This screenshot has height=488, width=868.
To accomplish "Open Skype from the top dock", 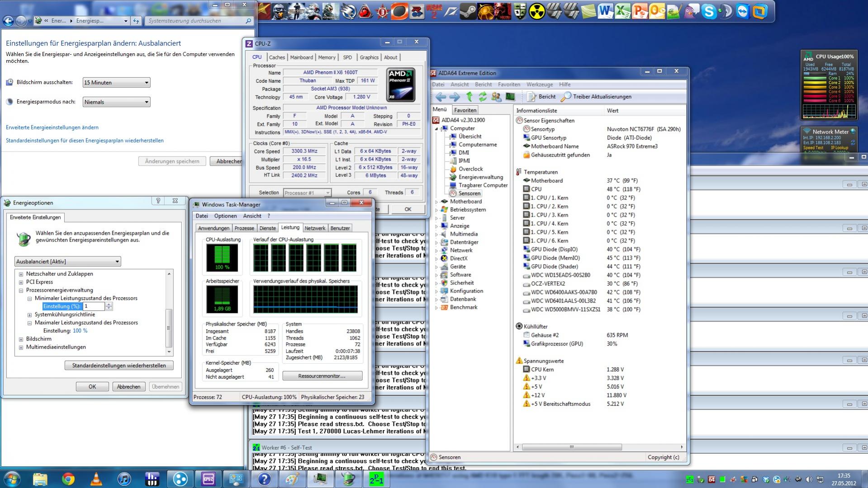I will click(x=708, y=12).
